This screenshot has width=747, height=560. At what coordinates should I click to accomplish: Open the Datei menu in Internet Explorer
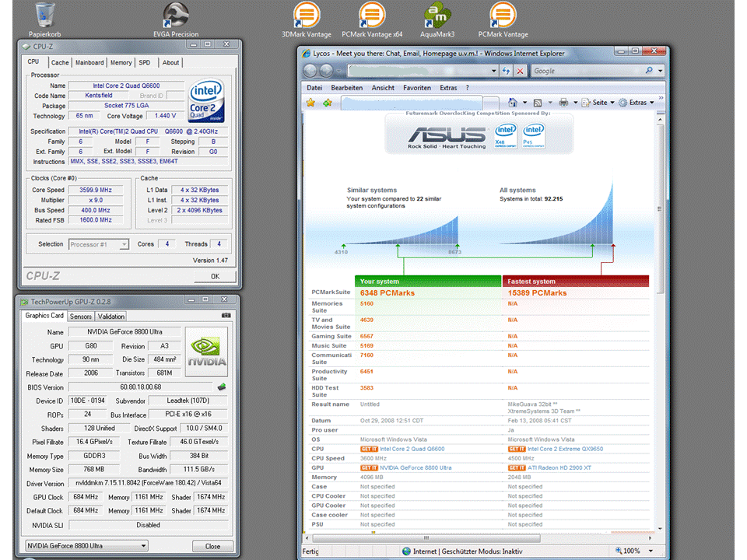(x=314, y=88)
